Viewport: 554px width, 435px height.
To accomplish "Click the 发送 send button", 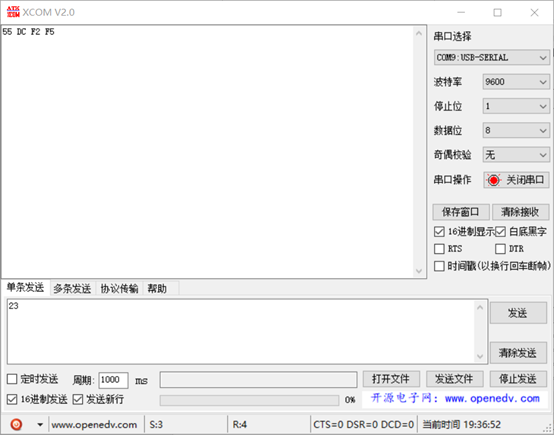I will (x=518, y=313).
